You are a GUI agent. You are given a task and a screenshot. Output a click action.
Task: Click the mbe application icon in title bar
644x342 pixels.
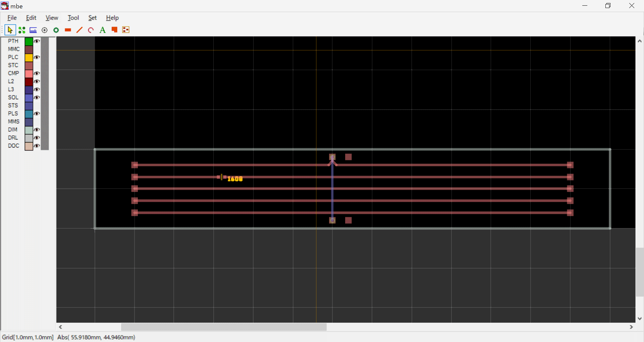(x=5, y=6)
